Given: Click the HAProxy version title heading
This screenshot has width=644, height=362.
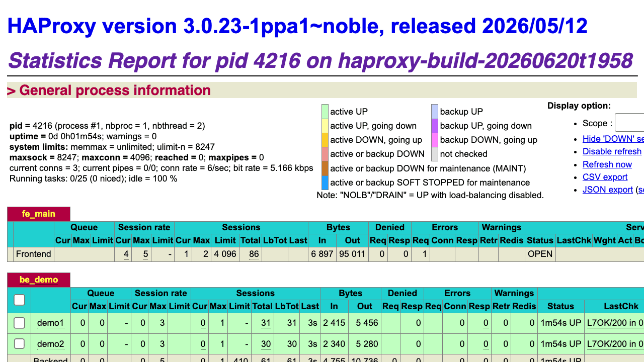Looking at the screenshot, I should (x=297, y=26).
